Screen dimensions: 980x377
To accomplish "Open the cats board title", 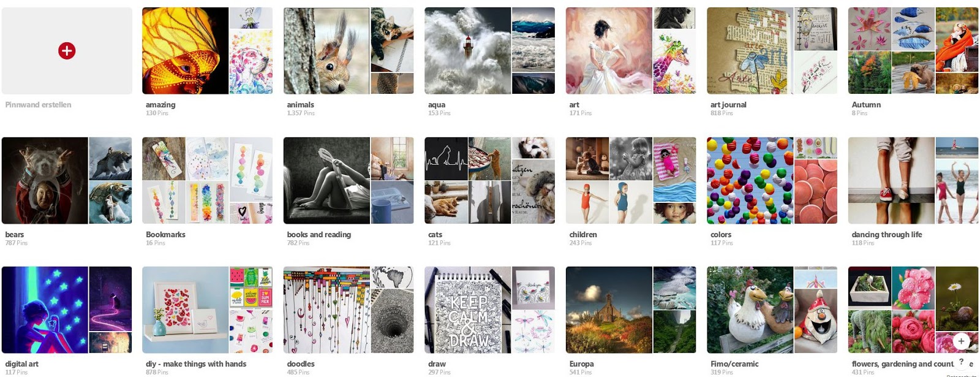I will pos(435,234).
